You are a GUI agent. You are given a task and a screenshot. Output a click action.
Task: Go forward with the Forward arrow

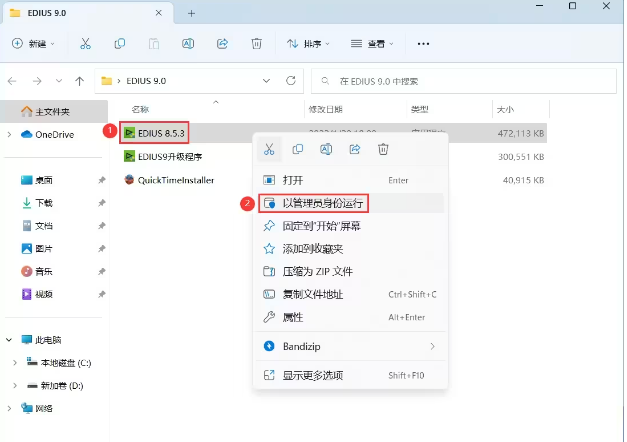(37, 81)
